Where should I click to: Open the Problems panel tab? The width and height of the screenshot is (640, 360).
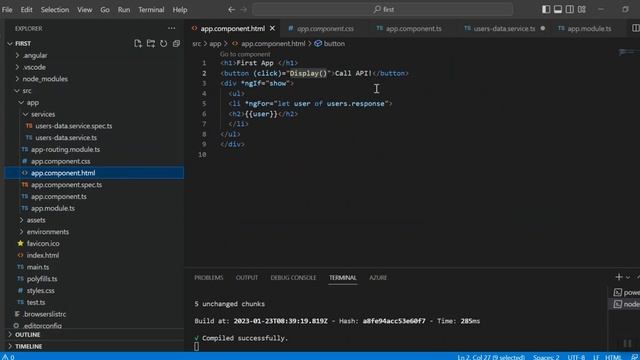(209, 278)
